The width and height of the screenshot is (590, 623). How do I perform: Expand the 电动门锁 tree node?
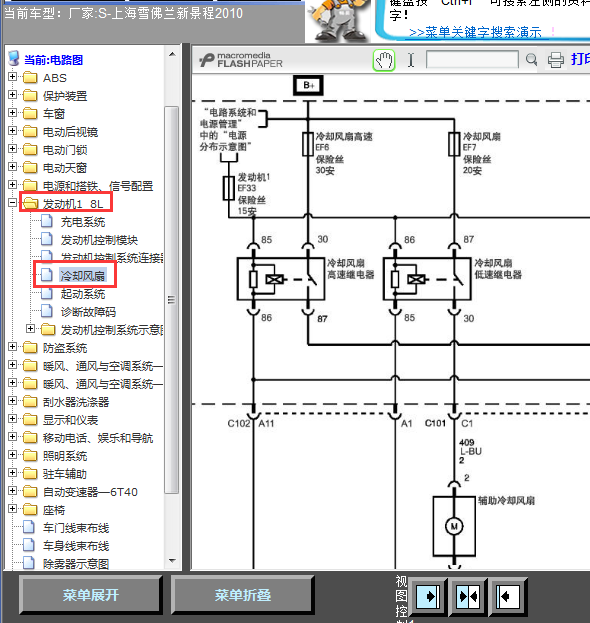pos(12,149)
